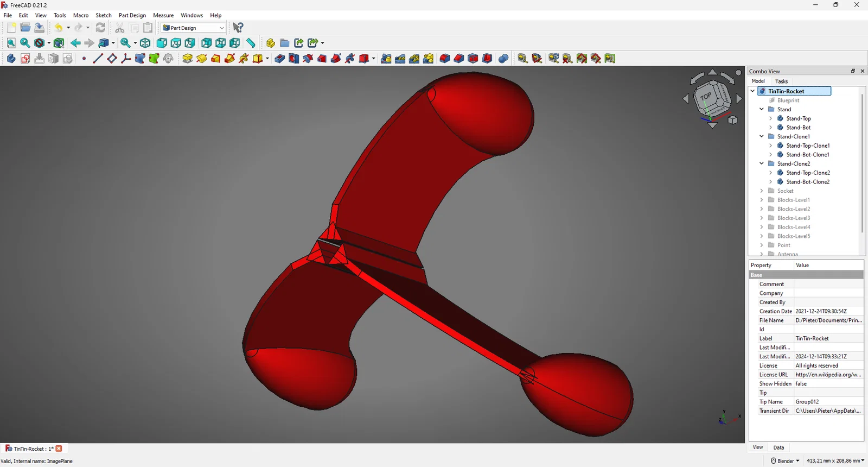Create a datum line
868x467 pixels.
click(x=98, y=59)
